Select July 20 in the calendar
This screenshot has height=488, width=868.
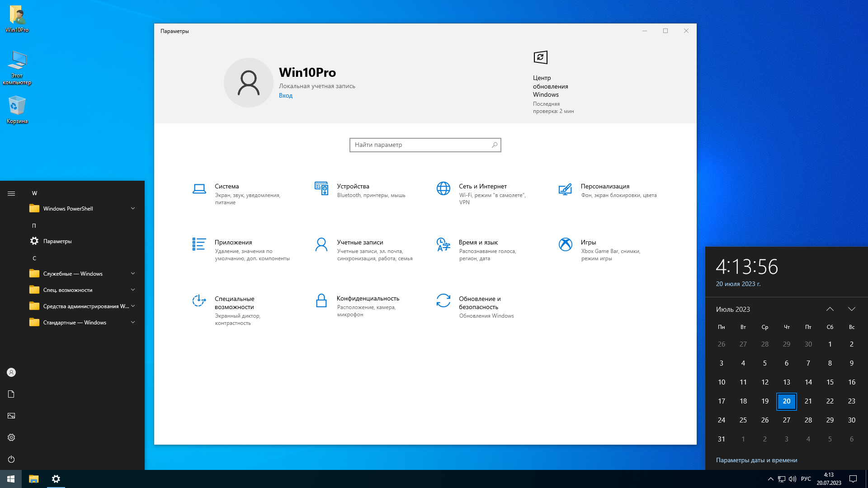point(787,401)
